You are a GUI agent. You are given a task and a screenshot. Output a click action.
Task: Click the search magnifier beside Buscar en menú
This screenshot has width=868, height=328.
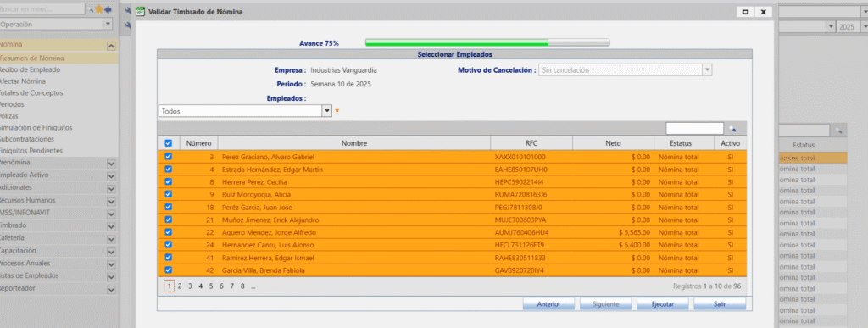[x=90, y=9]
